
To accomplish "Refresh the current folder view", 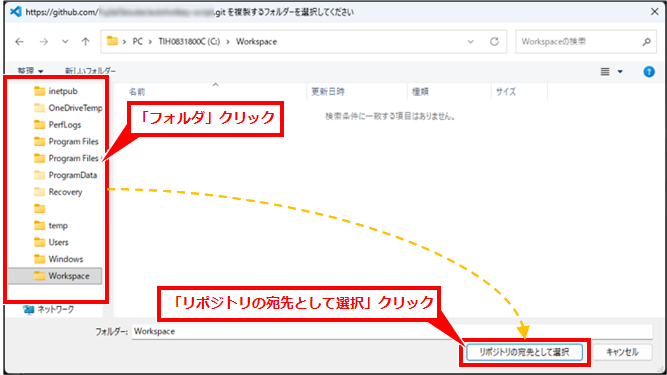I will 494,42.
